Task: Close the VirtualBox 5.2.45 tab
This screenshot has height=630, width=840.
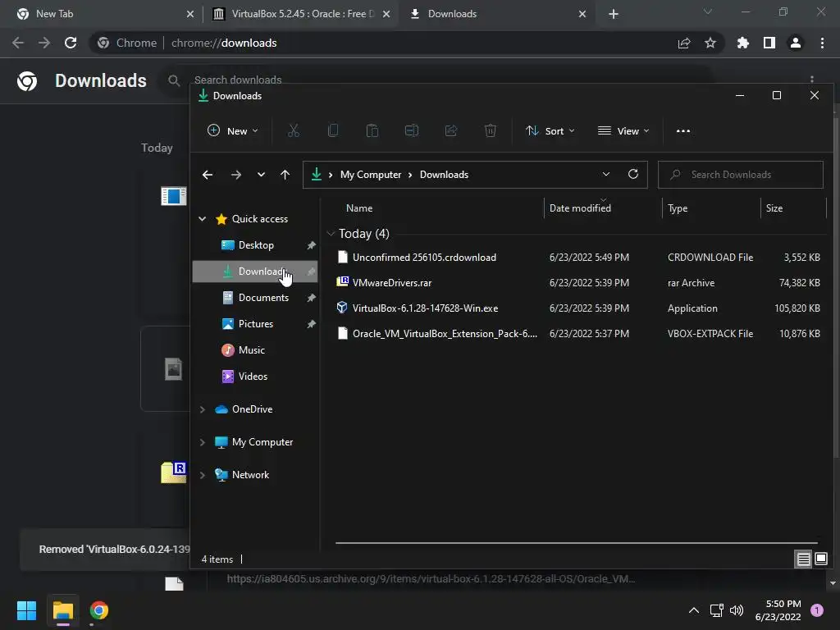Action: pyautogui.click(x=386, y=14)
